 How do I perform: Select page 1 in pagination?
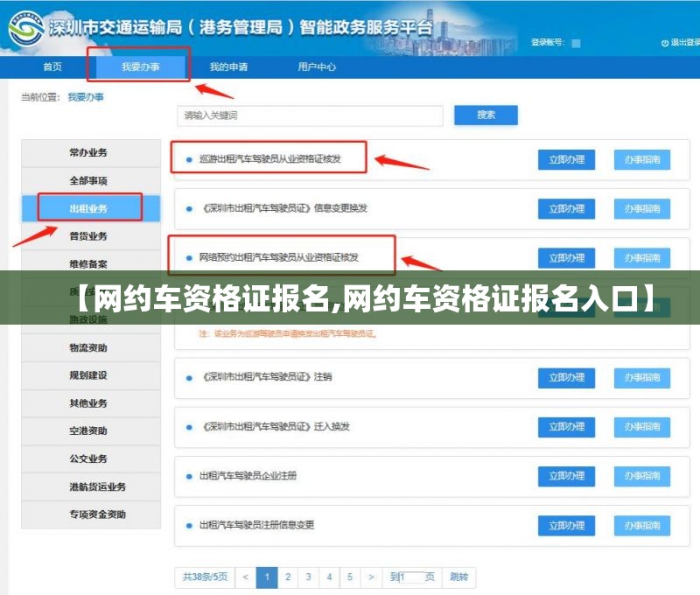(267, 577)
